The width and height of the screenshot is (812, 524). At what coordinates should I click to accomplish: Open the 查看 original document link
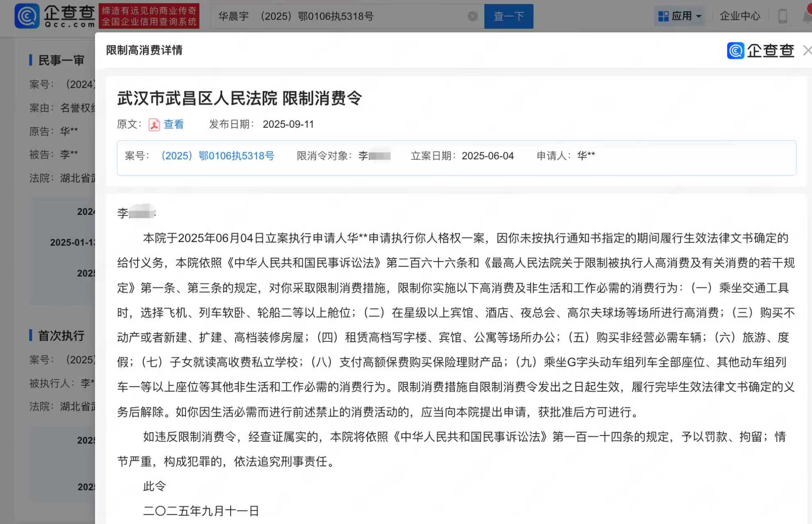point(174,124)
